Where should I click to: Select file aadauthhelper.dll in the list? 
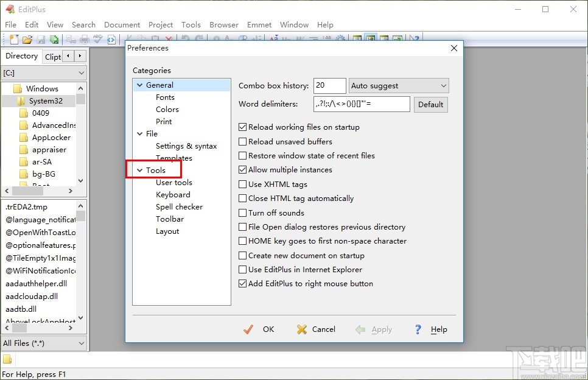(37, 284)
